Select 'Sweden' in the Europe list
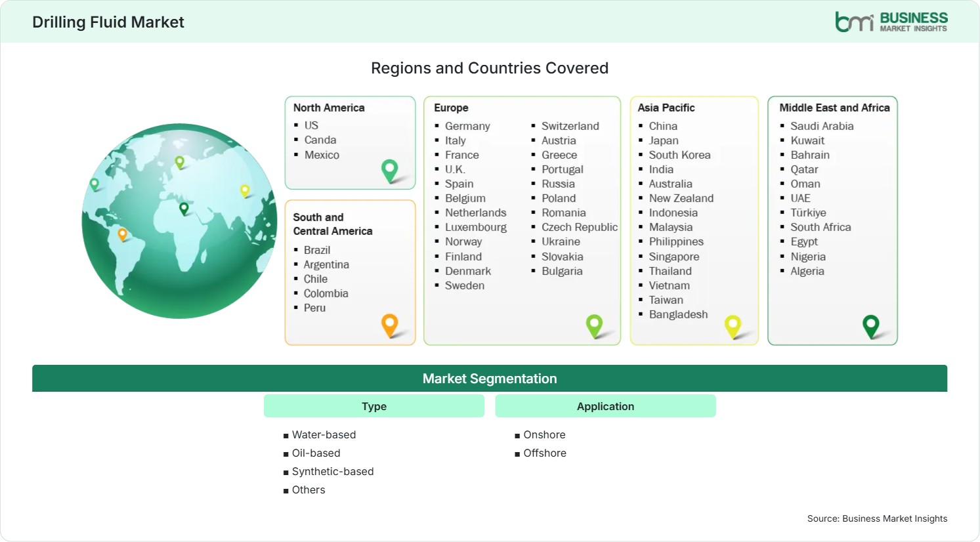 point(465,285)
